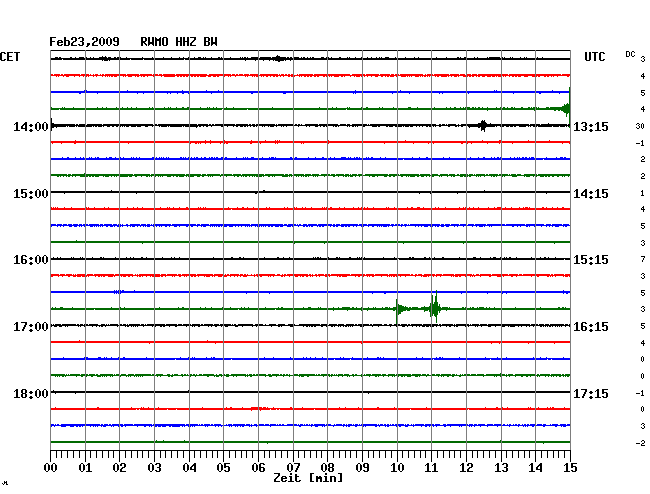Select the 14:15 UTC time label

click(x=591, y=194)
